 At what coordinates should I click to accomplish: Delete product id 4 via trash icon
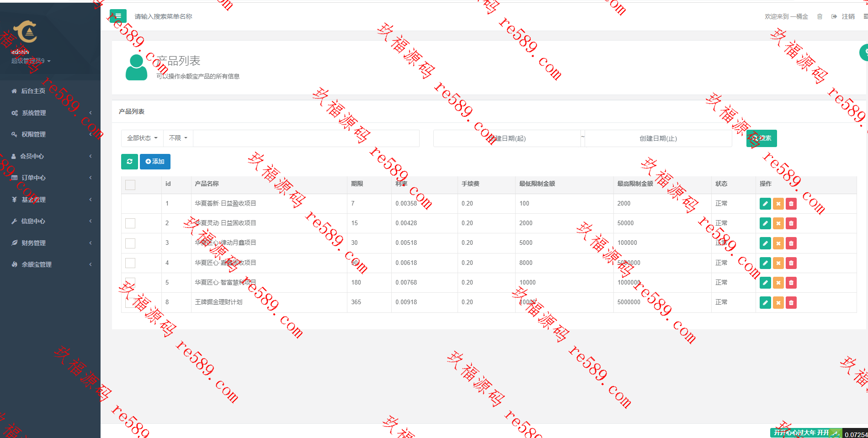coord(791,263)
